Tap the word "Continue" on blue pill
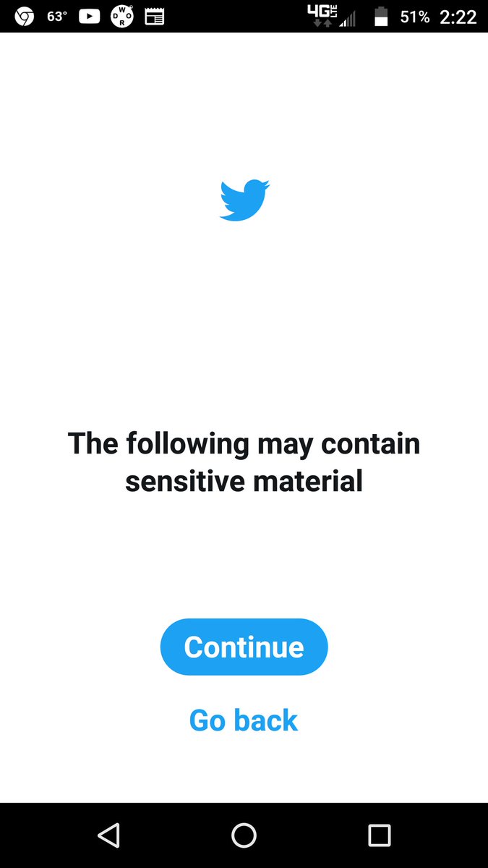 click(244, 647)
